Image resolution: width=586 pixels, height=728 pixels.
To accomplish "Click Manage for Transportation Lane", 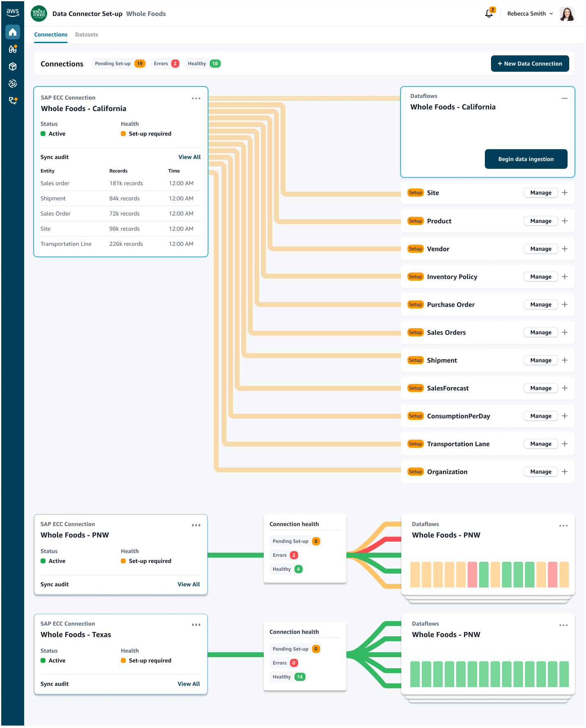I will (541, 444).
